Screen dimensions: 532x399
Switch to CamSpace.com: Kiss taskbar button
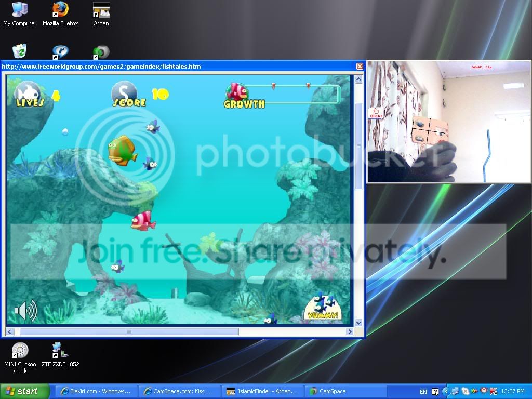coord(180,391)
